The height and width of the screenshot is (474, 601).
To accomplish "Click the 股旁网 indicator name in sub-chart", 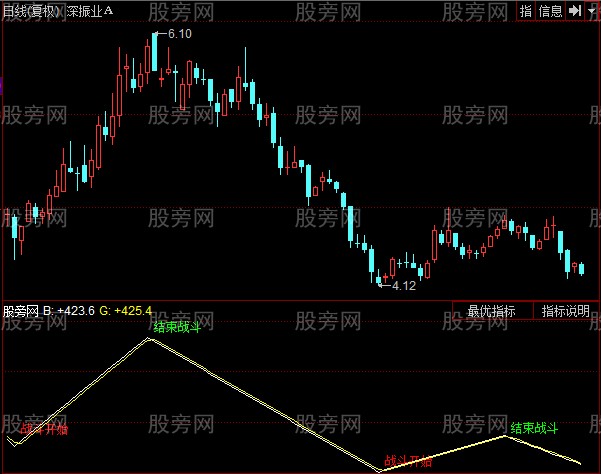I will pos(20,311).
